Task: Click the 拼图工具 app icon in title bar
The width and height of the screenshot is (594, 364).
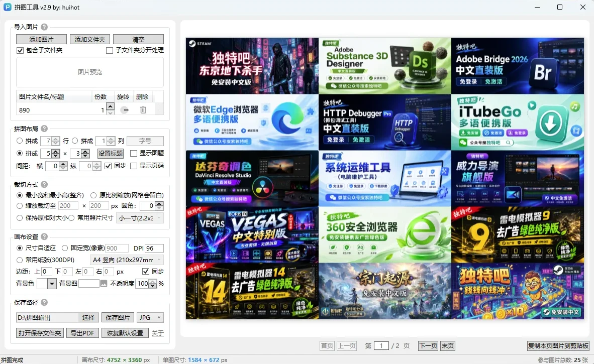Action: 7,7
